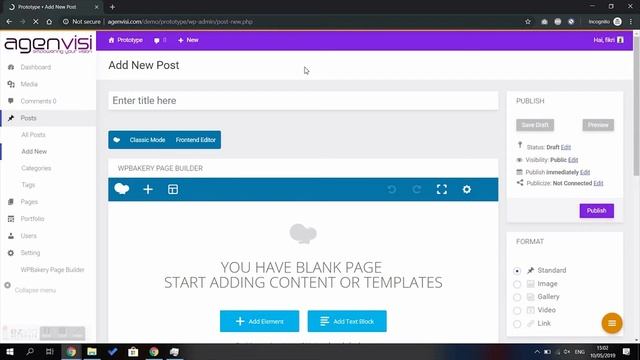Open the templates grid icon in builder toolbar
This screenshot has width=640, height=360.
(173, 189)
